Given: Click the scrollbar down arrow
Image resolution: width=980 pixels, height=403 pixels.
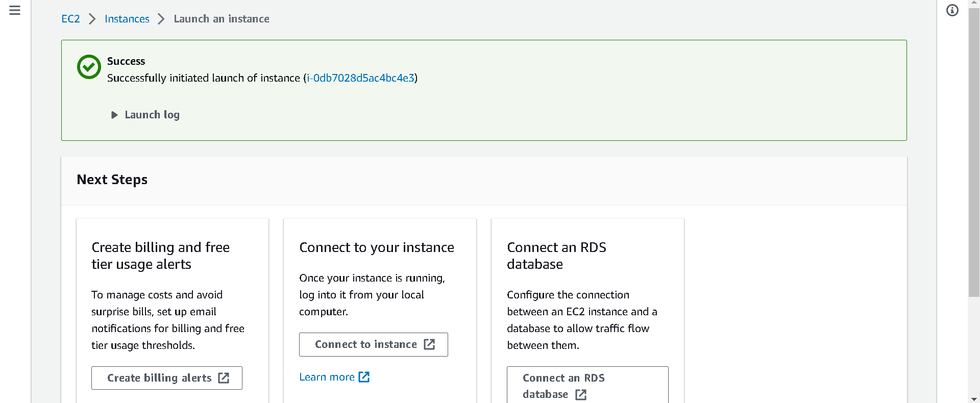Looking at the screenshot, I should pos(974,399).
